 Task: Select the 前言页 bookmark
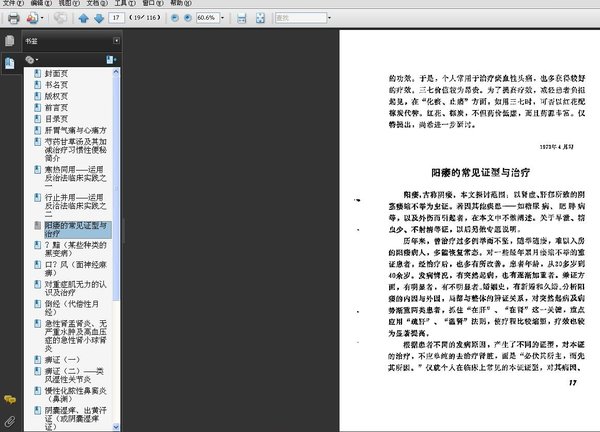tap(56, 108)
